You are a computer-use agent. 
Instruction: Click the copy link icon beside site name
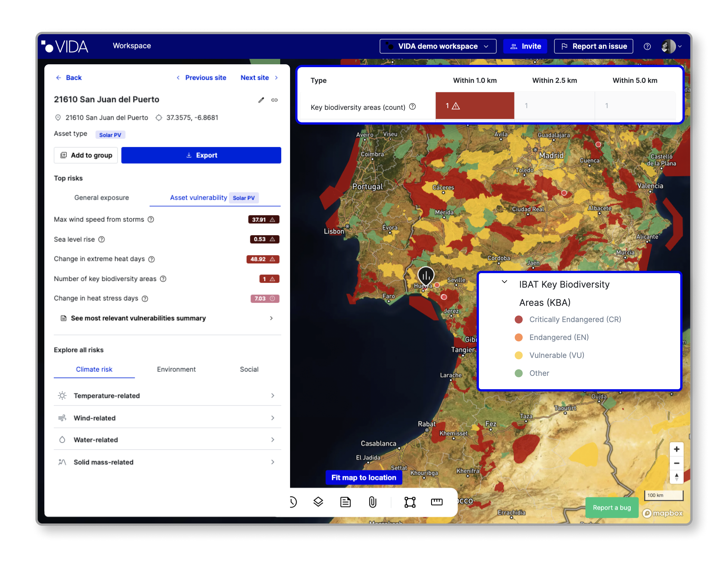tap(274, 100)
